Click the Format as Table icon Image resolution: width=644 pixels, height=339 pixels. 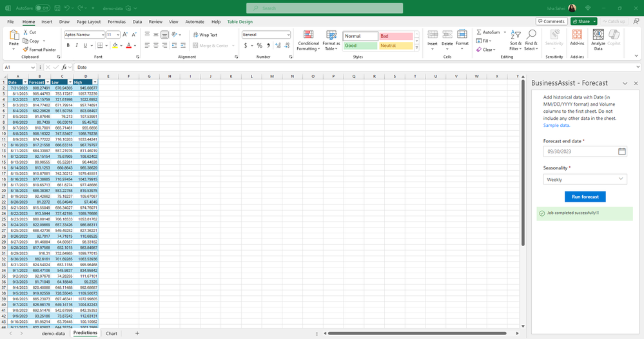(331, 35)
